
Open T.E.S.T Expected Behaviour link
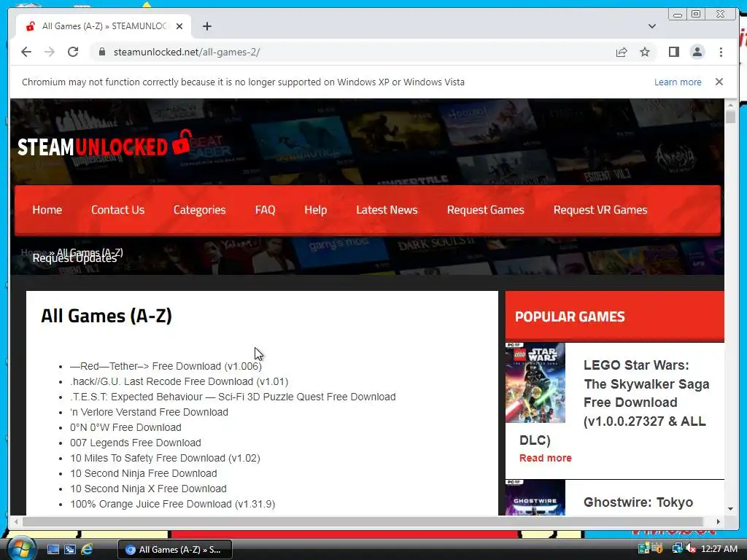233,397
